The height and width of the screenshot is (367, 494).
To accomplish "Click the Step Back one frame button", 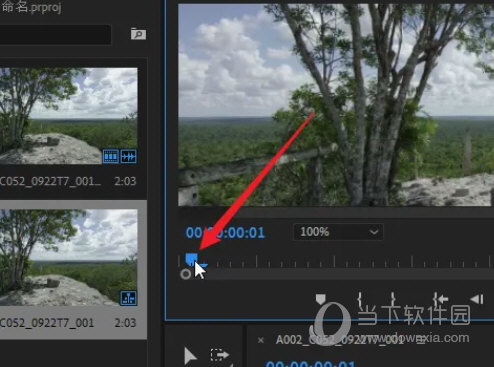I will [477, 299].
